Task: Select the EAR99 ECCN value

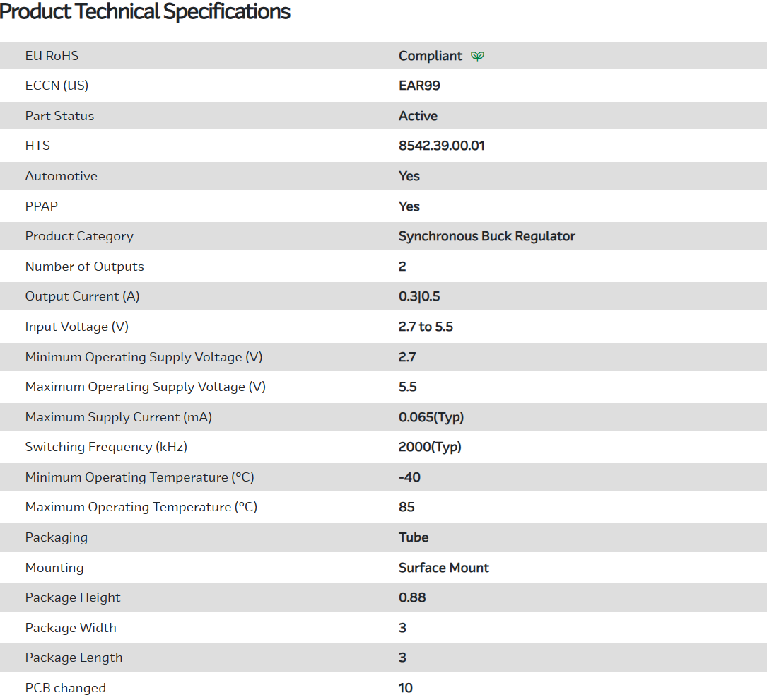Action: 419,86
